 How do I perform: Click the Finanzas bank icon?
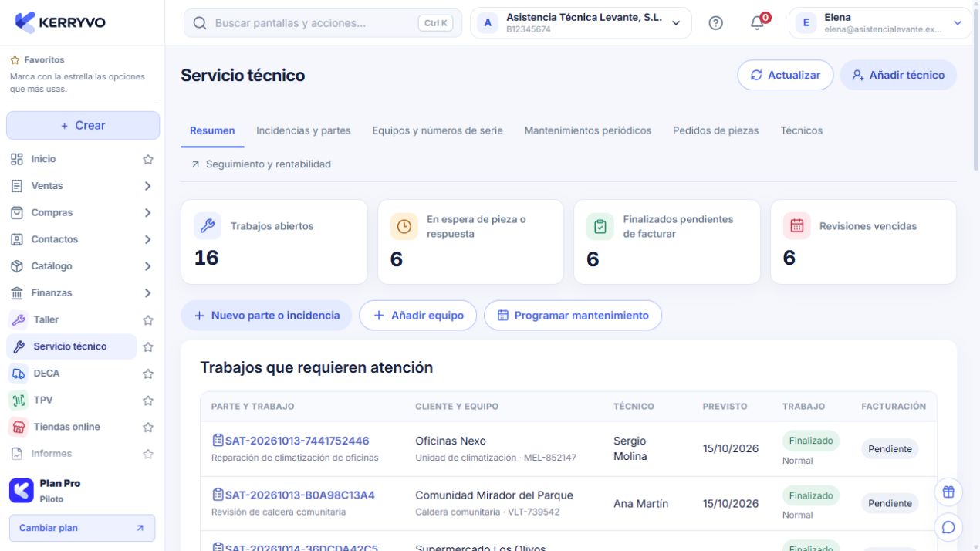tap(17, 293)
